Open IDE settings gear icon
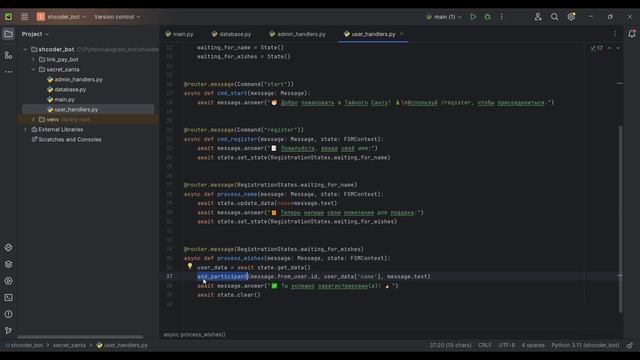 coord(571,17)
